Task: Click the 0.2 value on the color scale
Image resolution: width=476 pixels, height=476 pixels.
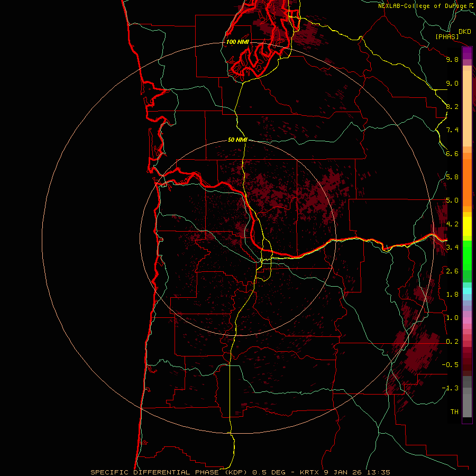Action: click(452, 342)
